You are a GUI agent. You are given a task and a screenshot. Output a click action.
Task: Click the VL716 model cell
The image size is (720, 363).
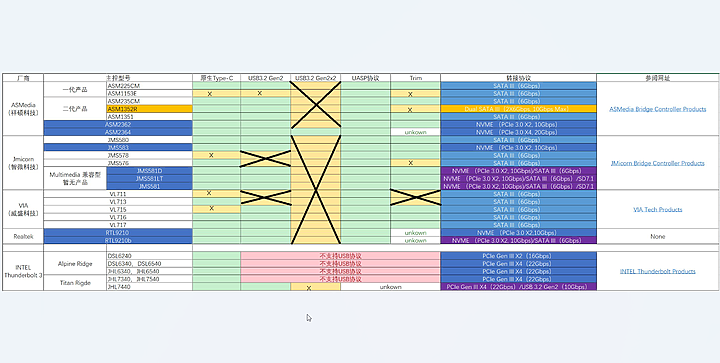click(x=118, y=217)
